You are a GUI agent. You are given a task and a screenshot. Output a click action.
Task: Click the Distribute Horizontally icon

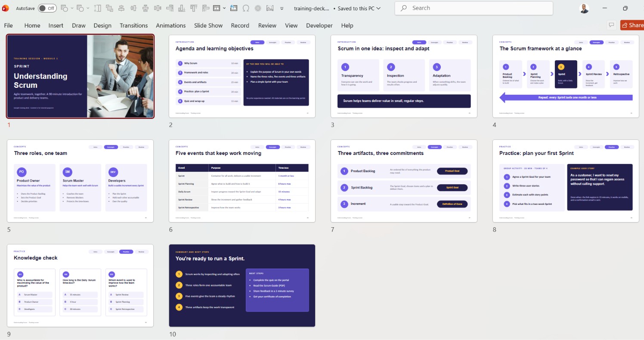(x=158, y=8)
